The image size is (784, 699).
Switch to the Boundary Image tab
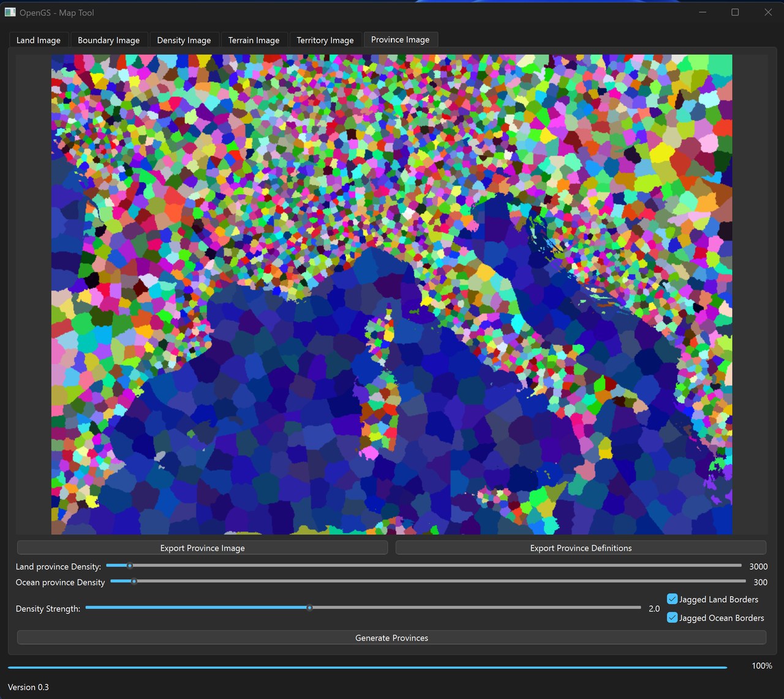click(108, 39)
